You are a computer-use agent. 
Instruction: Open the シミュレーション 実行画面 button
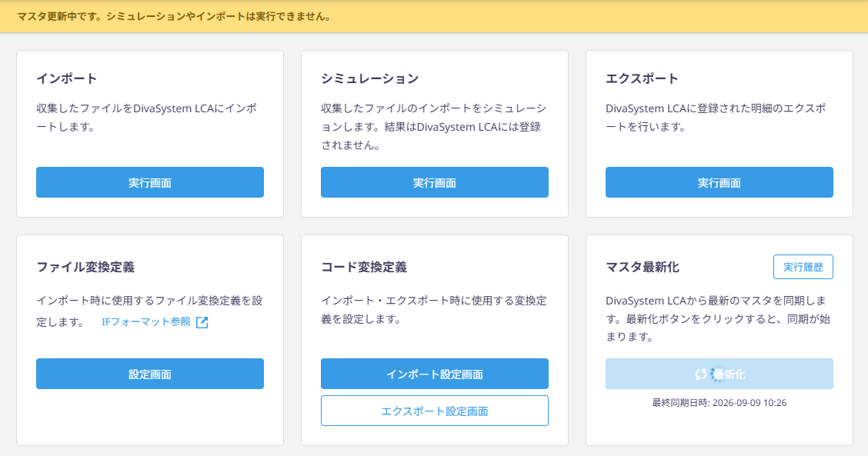pos(435,182)
